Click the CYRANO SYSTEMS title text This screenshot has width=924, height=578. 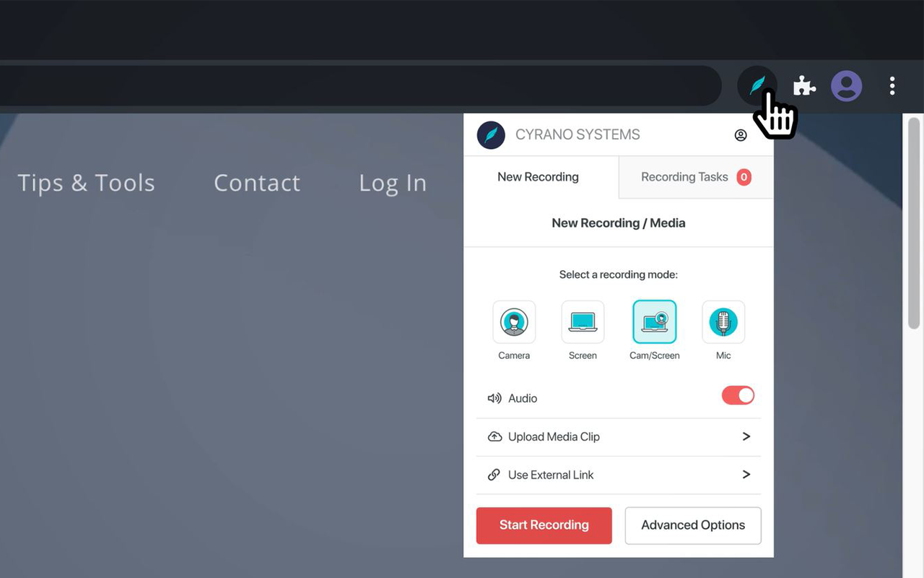[x=577, y=134]
